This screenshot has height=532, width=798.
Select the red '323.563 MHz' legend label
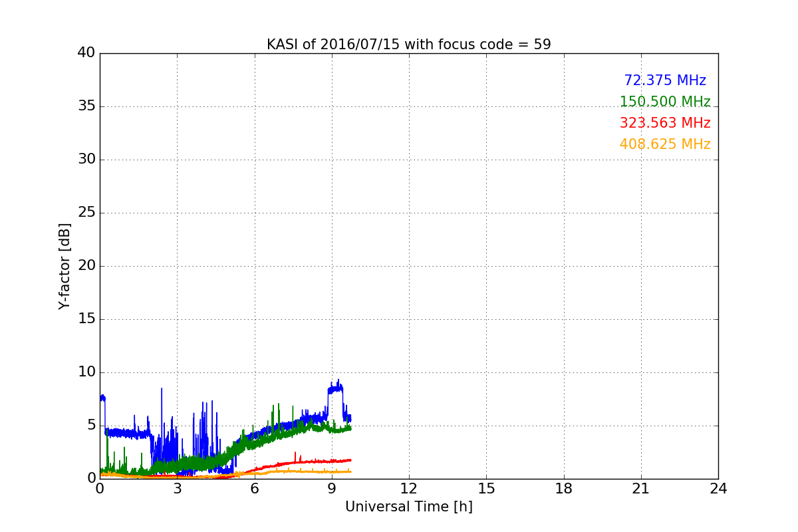[x=665, y=123]
